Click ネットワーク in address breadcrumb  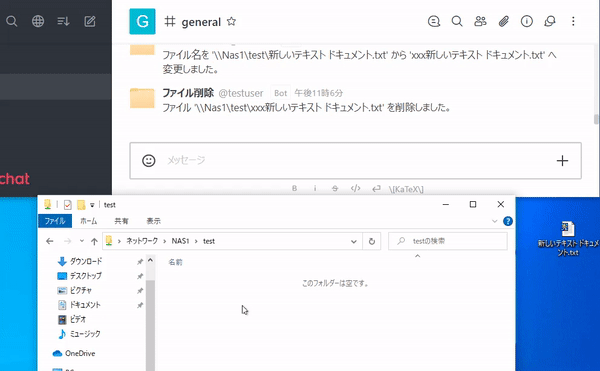[x=142, y=241]
